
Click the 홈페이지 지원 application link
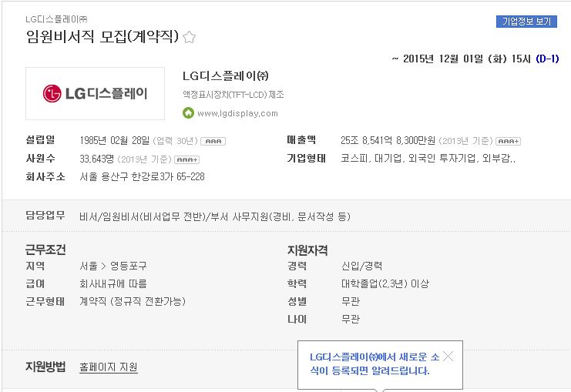(x=109, y=367)
